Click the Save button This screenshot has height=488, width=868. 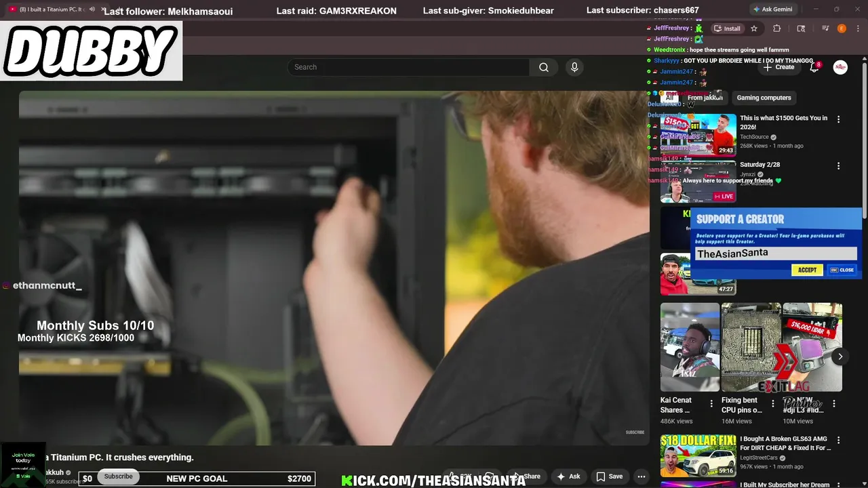click(609, 476)
